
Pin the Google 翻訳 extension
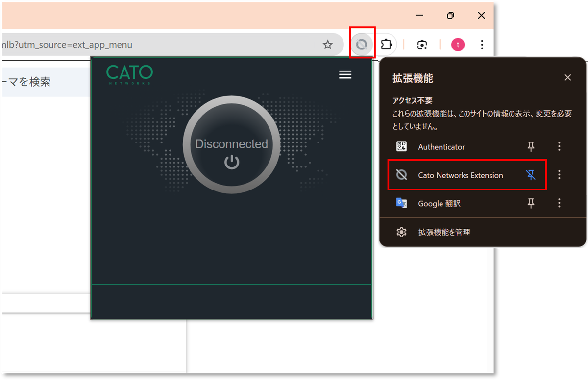pyautogui.click(x=531, y=203)
